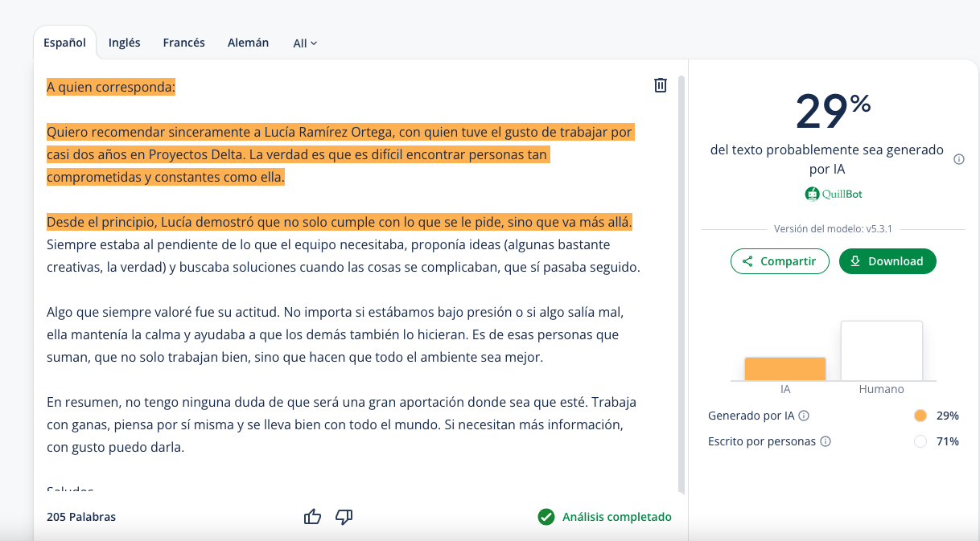Click the text area vertical scrollbar

pyautogui.click(x=681, y=281)
